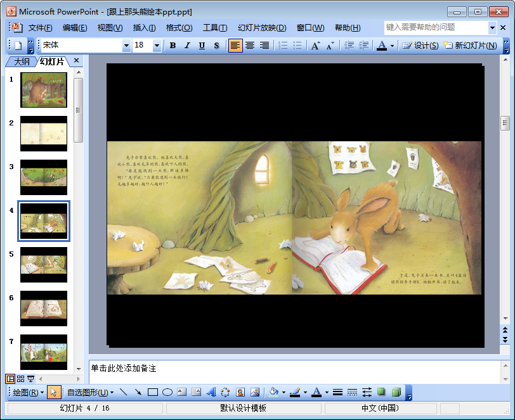Open the font name dropdown 宋体

click(126, 46)
